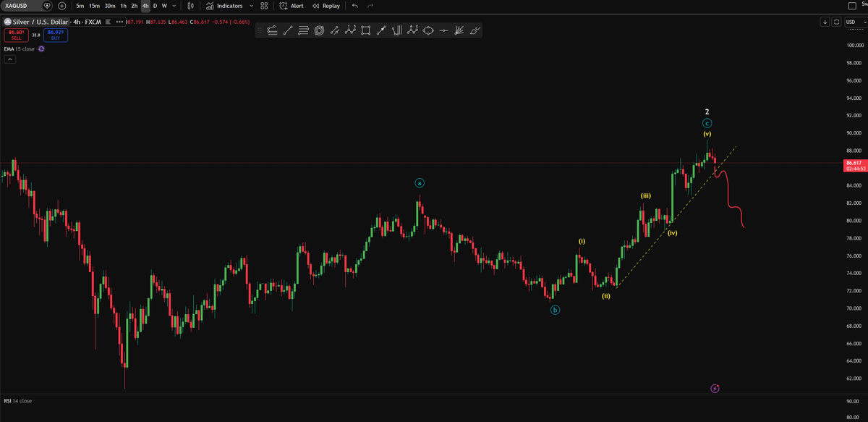Switch to the 2h timeframe
Image resolution: width=868 pixels, height=422 pixels.
click(x=135, y=6)
